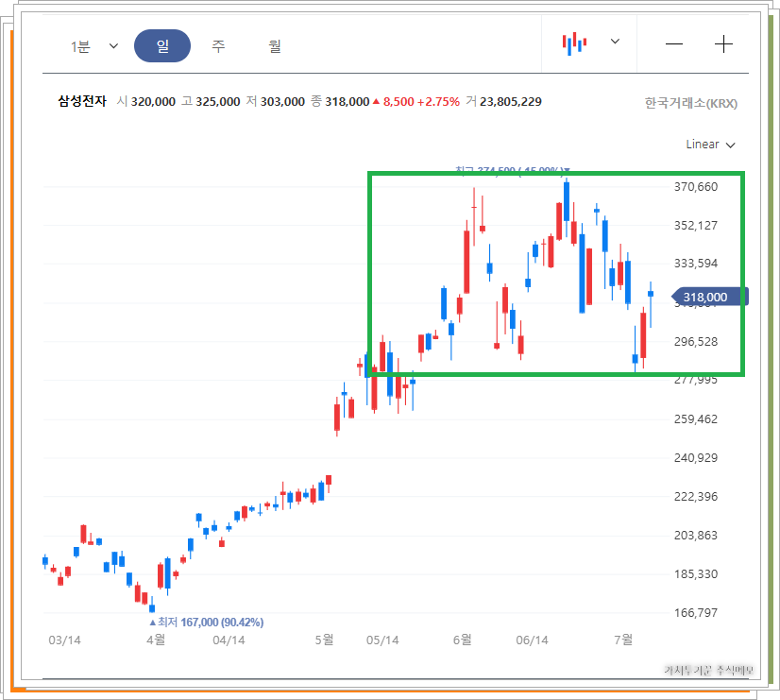Click the 166,797 price axis label
Screen dimensions: 780x700
click(x=695, y=612)
